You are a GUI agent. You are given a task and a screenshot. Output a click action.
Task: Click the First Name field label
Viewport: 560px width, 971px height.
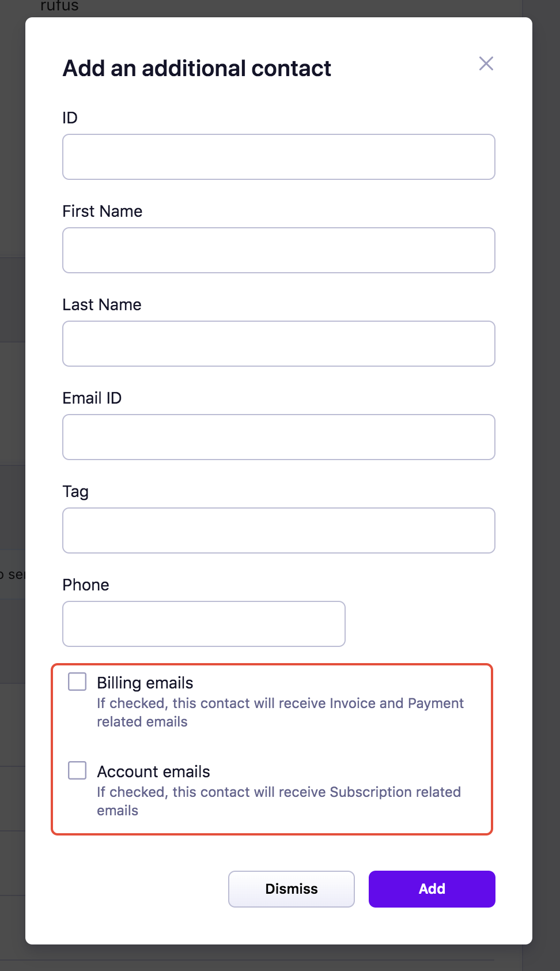click(x=102, y=211)
